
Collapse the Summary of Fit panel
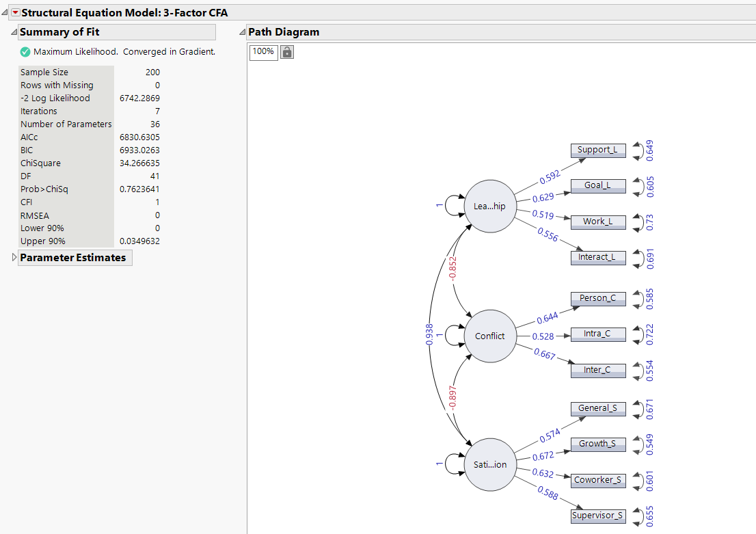click(x=13, y=31)
